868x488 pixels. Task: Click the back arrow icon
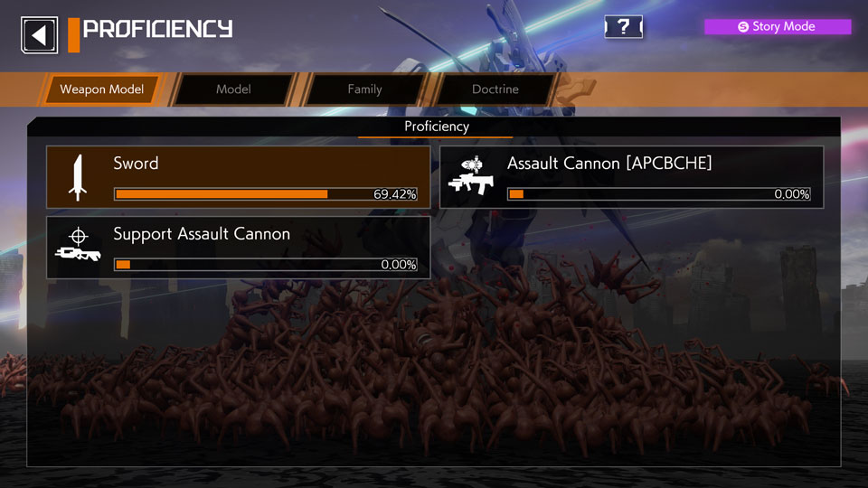tap(39, 35)
